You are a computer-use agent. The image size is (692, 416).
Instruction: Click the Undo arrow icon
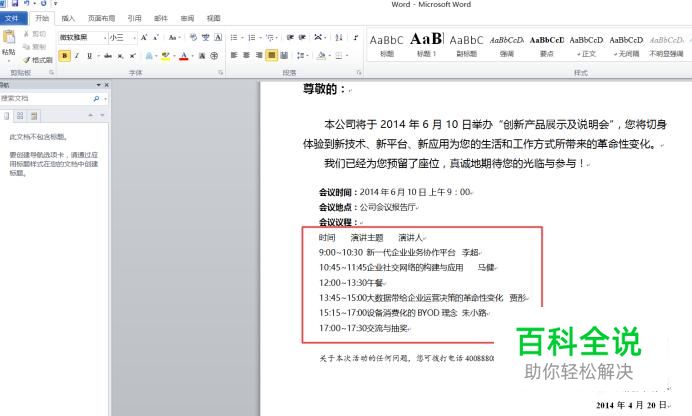click(x=27, y=3)
